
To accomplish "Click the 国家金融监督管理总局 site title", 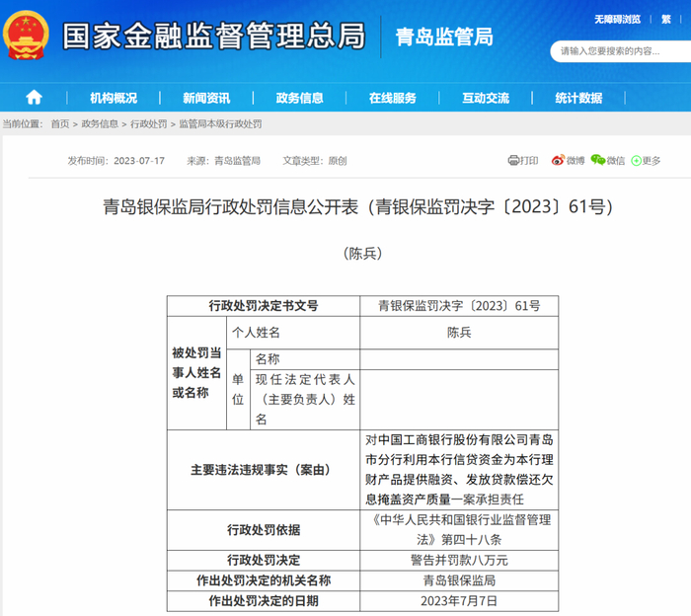I will [x=214, y=37].
